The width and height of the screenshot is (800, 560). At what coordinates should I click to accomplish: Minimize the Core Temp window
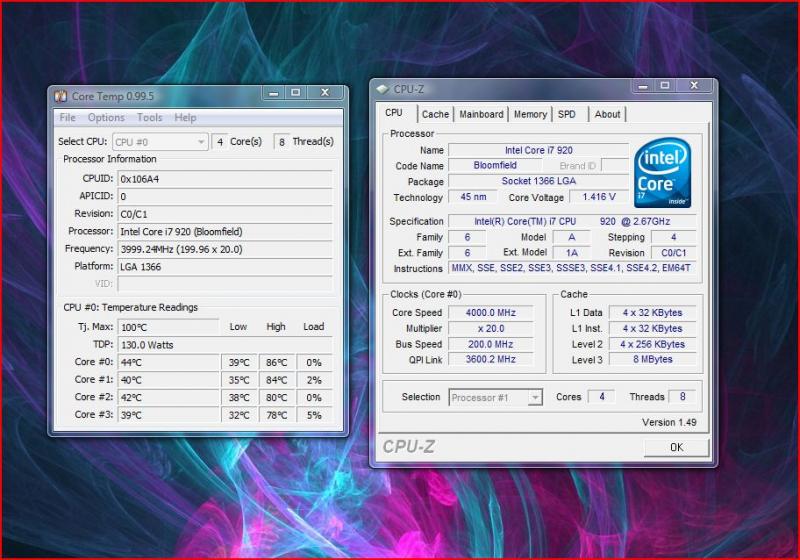274,93
